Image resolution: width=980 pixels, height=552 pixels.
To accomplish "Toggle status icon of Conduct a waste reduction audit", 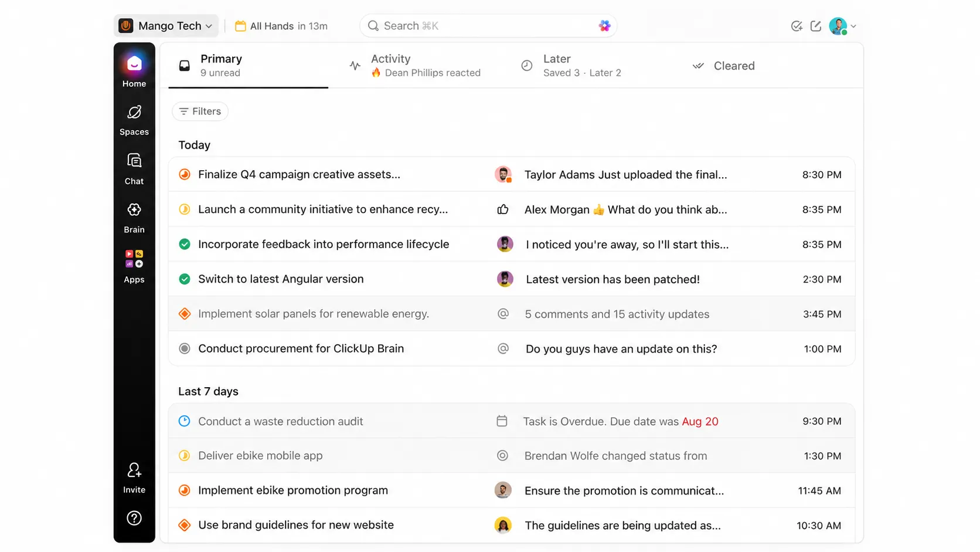I will 185,421.
